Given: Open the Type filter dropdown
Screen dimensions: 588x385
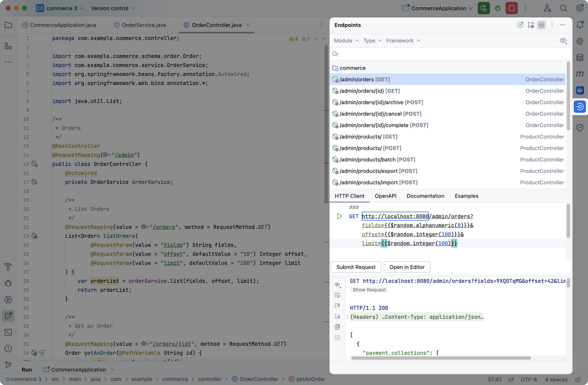Looking at the screenshot, I should [372, 41].
